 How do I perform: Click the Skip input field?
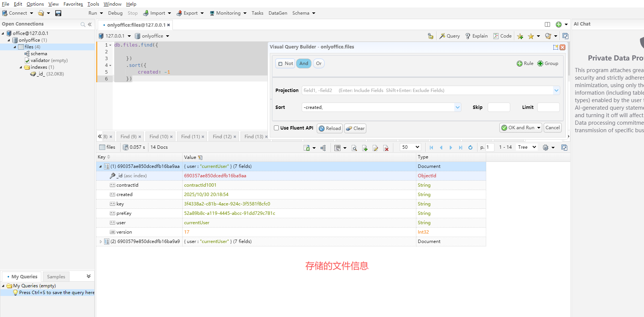click(x=499, y=107)
